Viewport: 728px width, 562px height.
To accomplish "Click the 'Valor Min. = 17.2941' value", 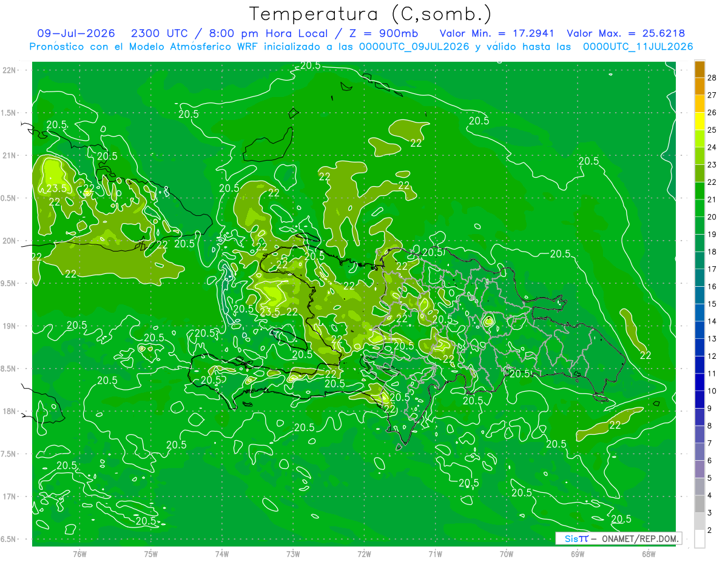I will 497,33.
